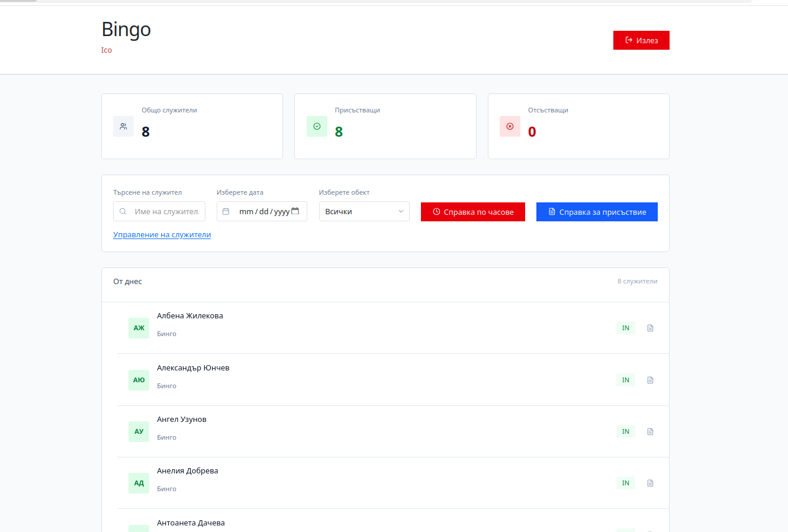Click the green present checkmark icon
788x532 pixels.
click(317, 126)
